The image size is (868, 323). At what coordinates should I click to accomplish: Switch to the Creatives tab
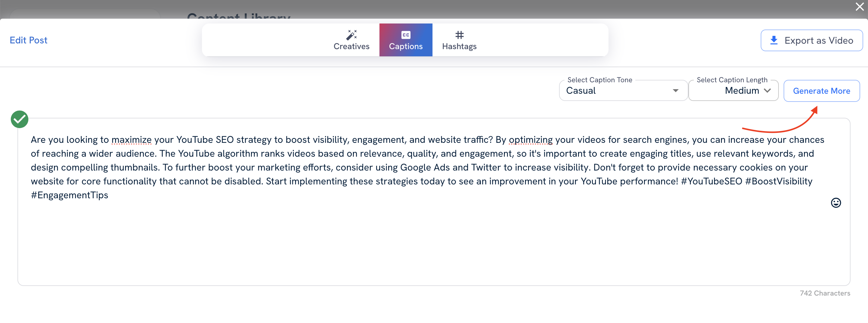point(351,40)
